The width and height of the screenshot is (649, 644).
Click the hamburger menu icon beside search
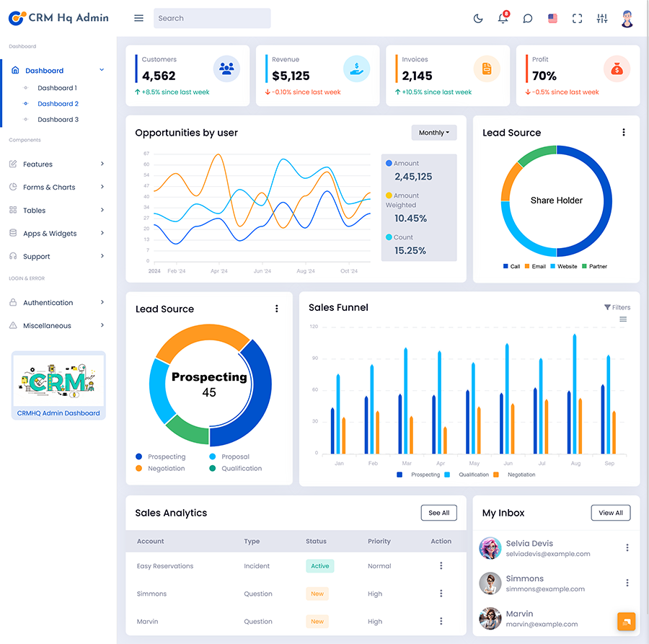pos(138,18)
